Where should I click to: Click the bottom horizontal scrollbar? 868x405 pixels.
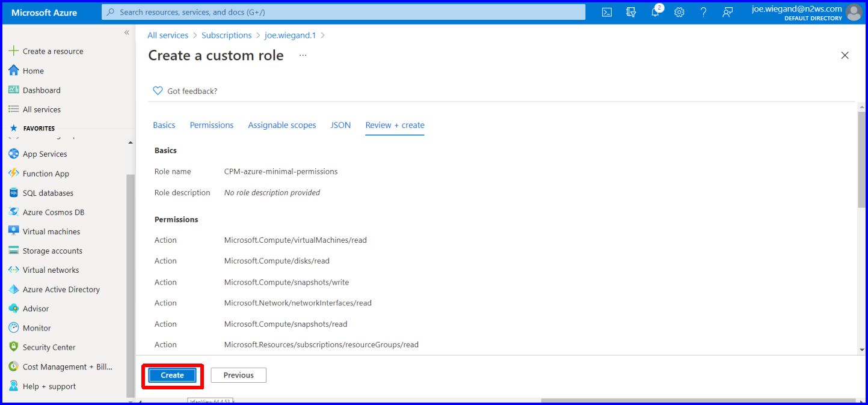tap(698, 401)
